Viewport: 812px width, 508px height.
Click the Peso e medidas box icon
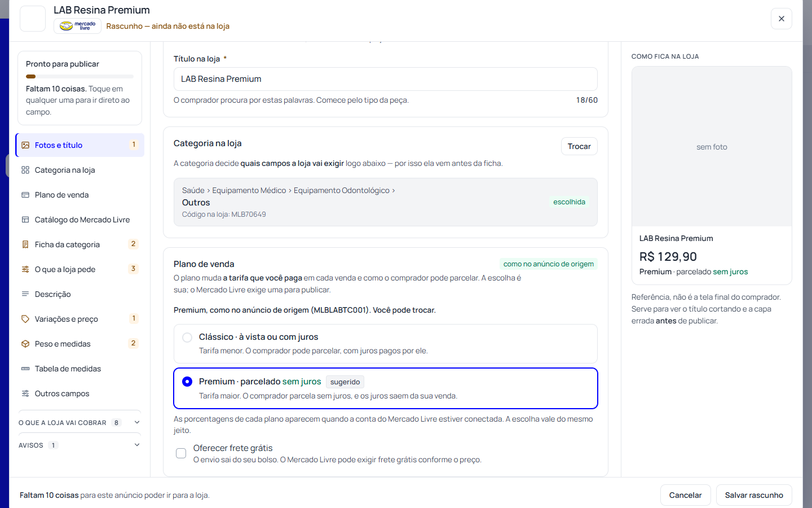click(25, 344)
